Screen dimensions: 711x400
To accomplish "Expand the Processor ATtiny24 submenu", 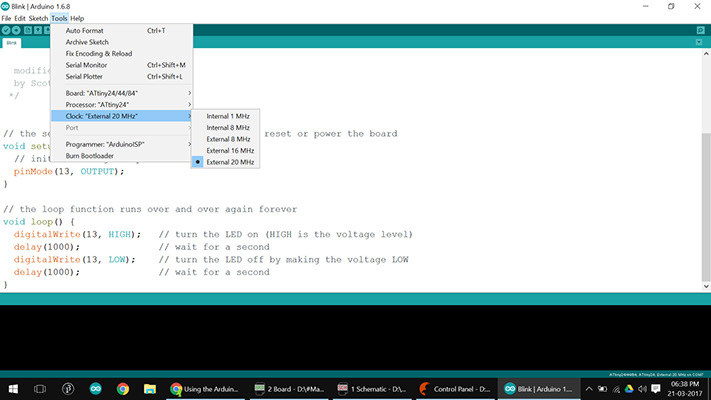I will pos(122,105).
